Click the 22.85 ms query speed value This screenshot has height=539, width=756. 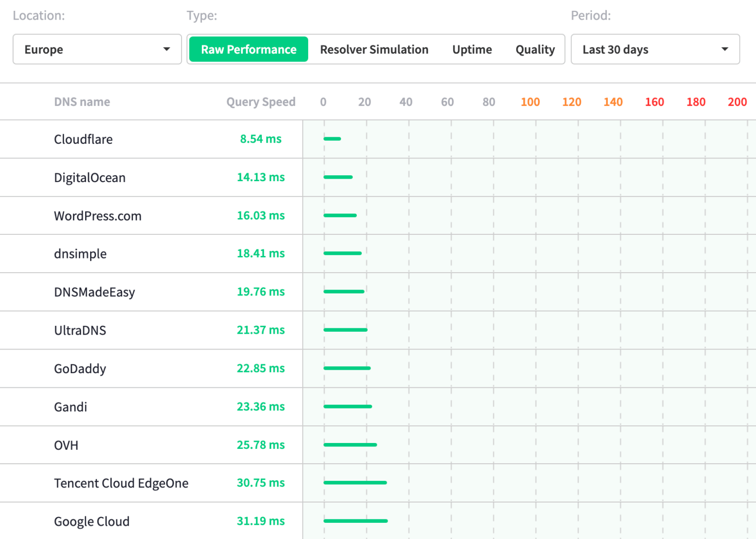[x=261, y=368]
